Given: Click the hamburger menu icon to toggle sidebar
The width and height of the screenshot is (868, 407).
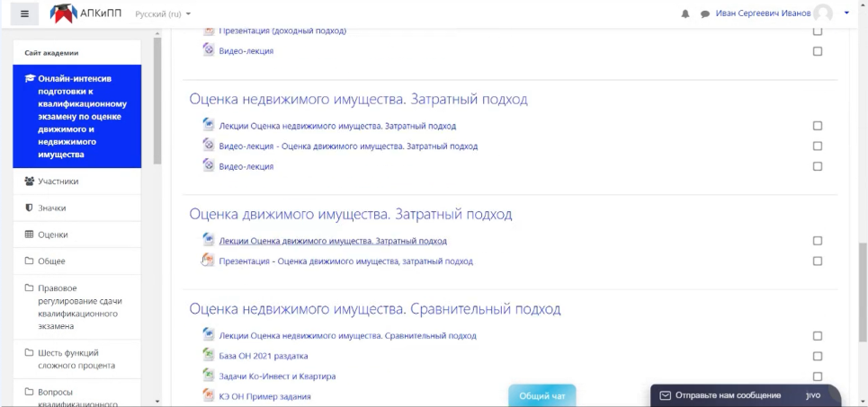Looking at the screenshot, I should (23, 13).
